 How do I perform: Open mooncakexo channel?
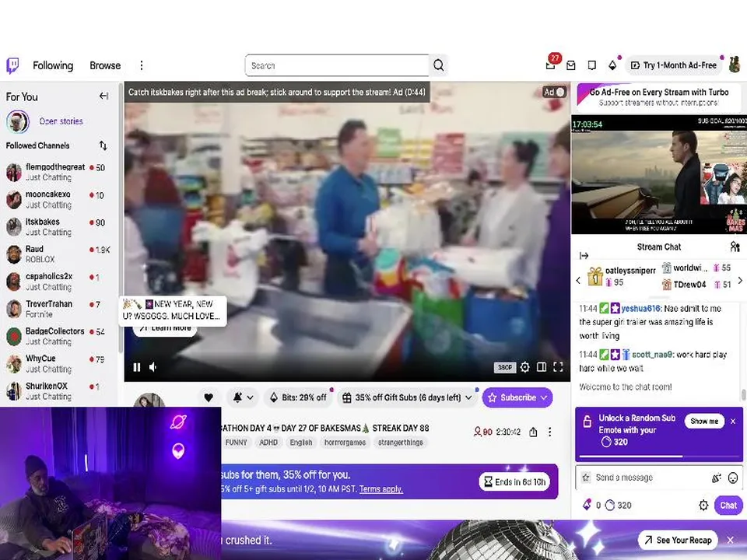tap(58, 200)
